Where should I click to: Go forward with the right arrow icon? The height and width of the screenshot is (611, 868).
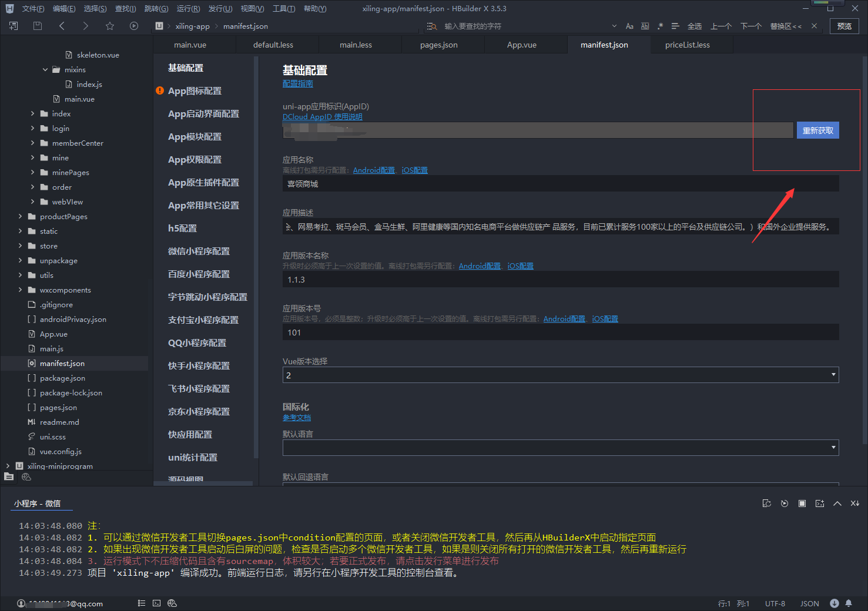coord(86,26)
